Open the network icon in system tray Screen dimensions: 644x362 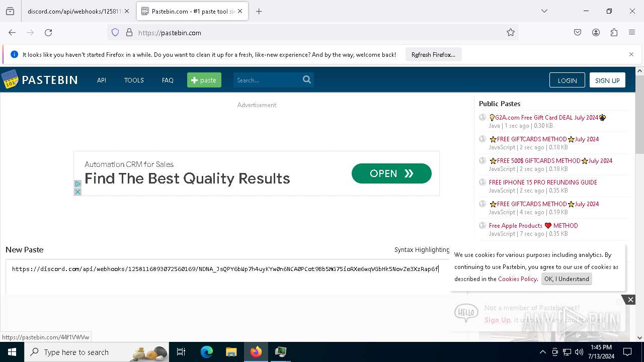(567, 352)
